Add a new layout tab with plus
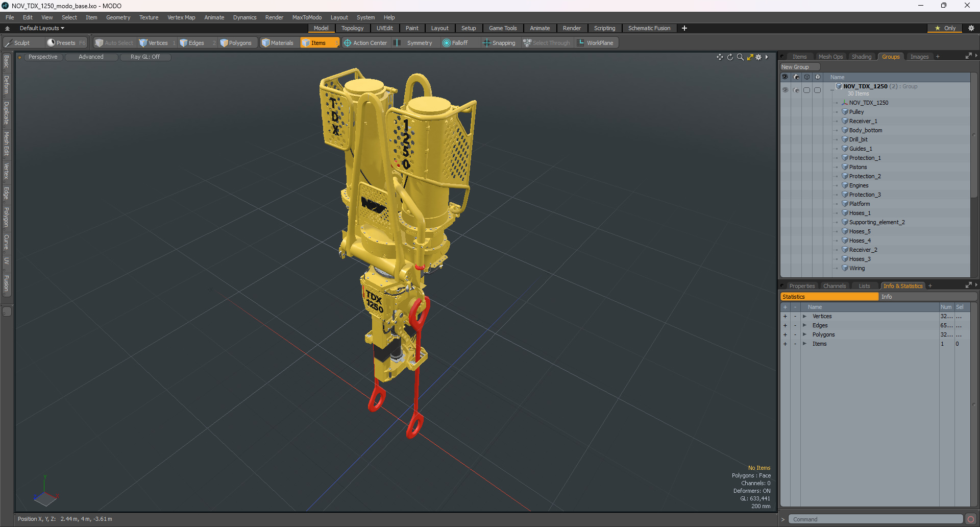 [684, 28]
